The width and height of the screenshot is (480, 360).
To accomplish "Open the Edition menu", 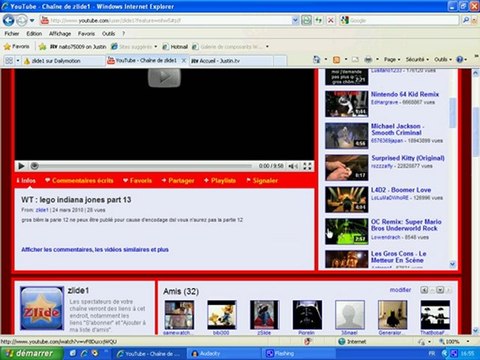I will 34,34.
